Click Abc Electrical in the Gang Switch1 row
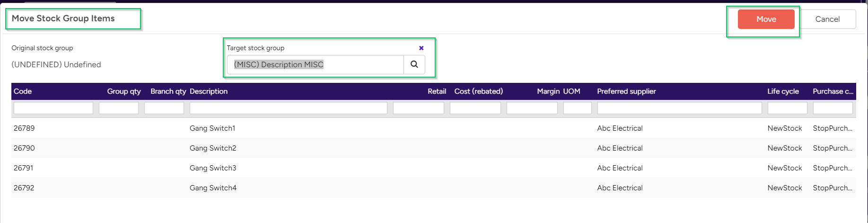Screen dimensions: 868x223 [x=620, y=128]
